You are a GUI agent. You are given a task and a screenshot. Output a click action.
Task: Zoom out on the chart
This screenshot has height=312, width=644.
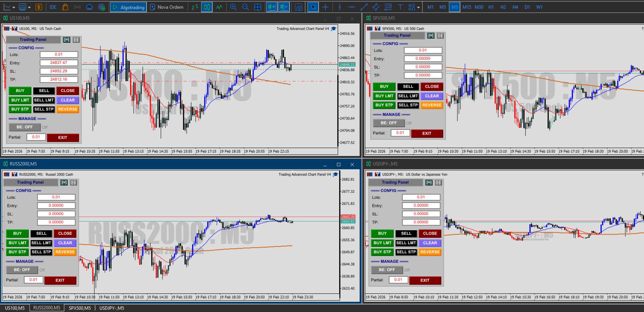click(x=245, y=7)
